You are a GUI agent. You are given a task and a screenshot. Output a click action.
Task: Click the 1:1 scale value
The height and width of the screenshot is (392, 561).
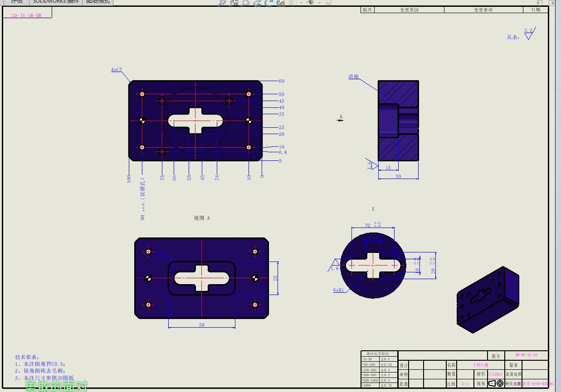pyautogui.click(x=465, y=384)
